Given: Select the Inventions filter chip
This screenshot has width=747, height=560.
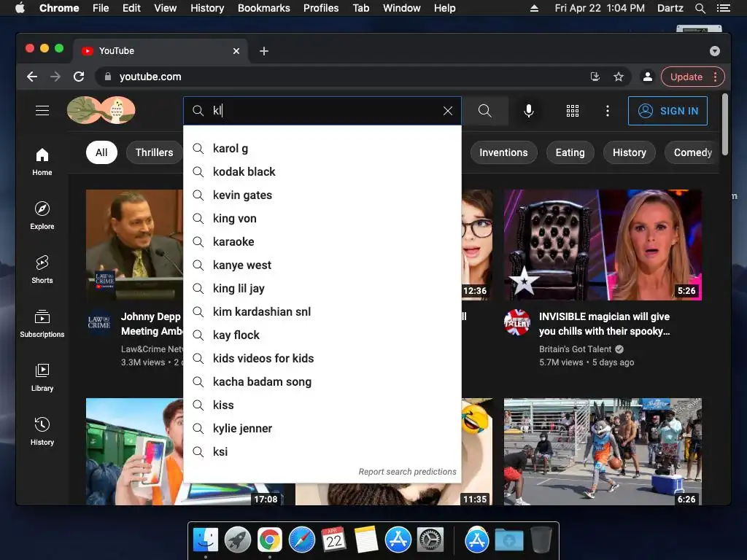Looking at the screenshot, I should tap(503, 152).
